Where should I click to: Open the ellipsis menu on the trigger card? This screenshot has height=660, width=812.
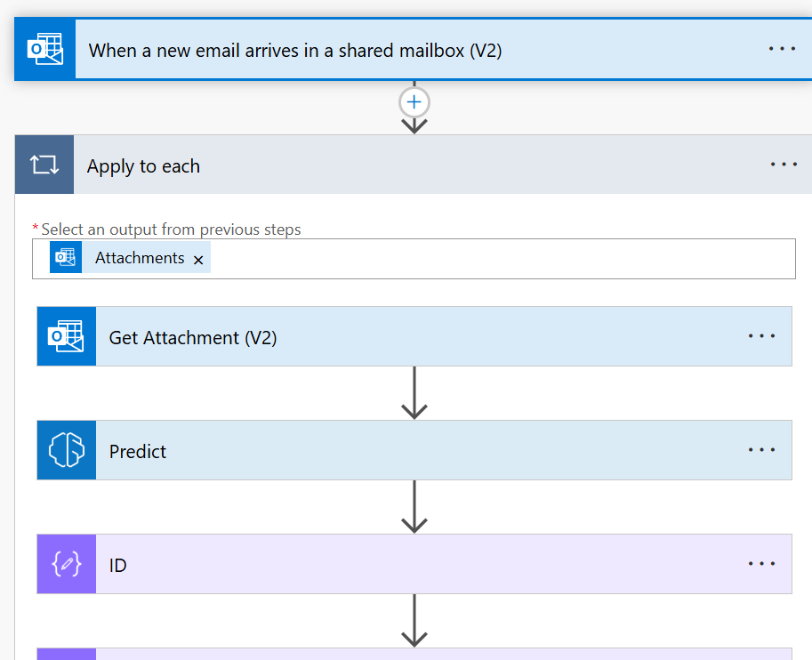tap(782, 49)
